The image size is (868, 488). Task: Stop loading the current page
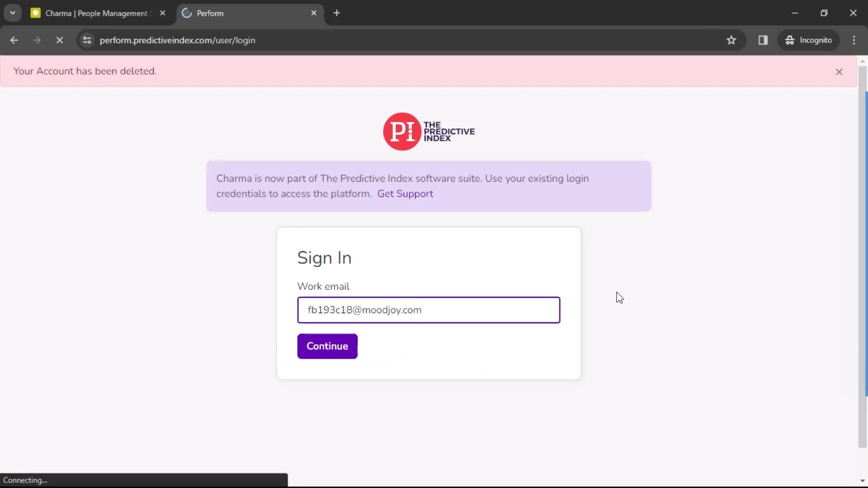click(x=59, y=40)
